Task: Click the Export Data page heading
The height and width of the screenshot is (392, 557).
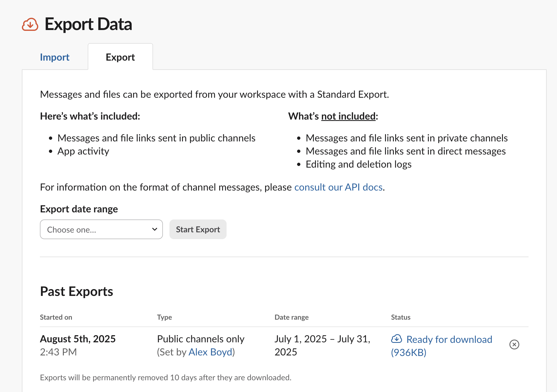Action: (88, 24)
